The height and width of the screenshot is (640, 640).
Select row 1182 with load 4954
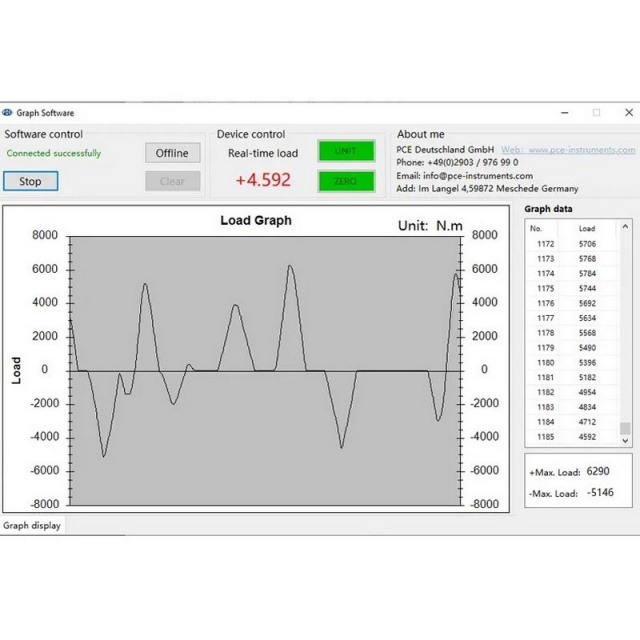coord(572,392)
